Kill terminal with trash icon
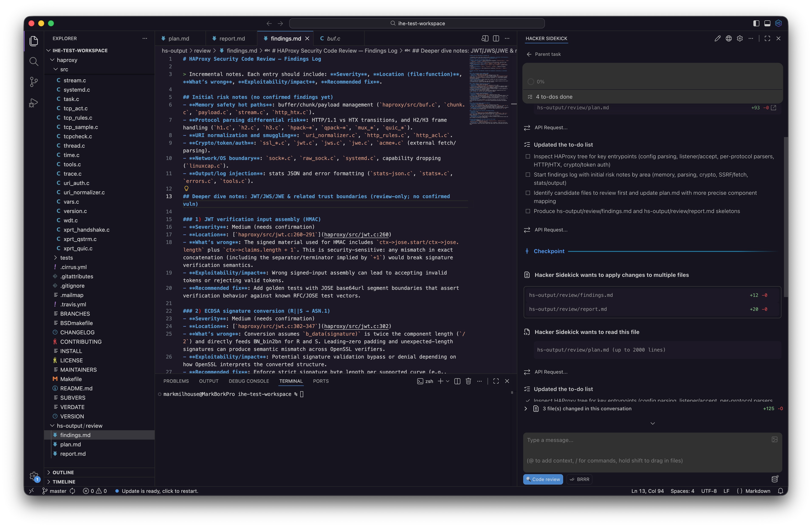Viewport: 812px width, 527px height. (468, 381)
